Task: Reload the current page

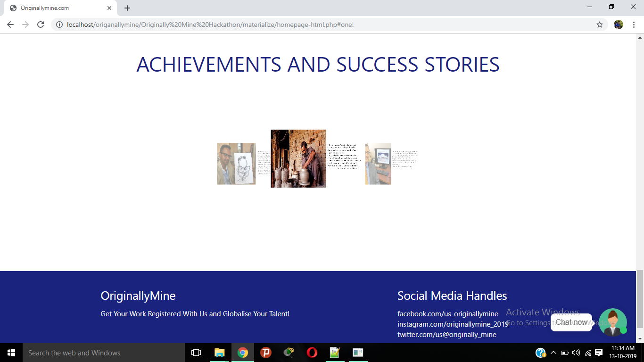Action: point(41,25)
